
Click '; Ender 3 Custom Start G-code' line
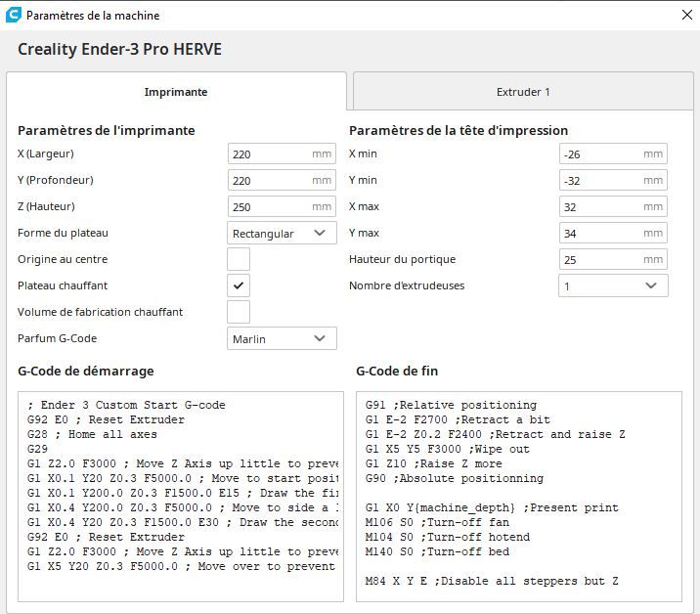click(x=126, y=405)
